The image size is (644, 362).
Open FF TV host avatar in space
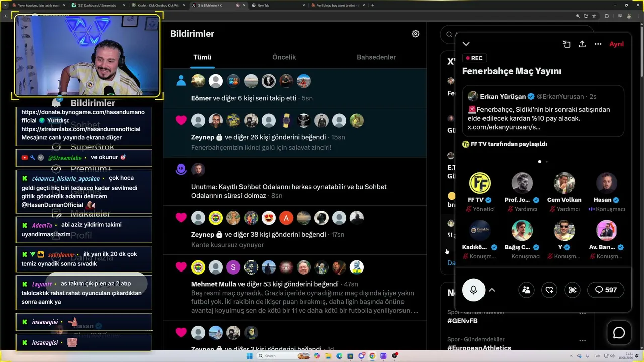(x=479, y=184)
